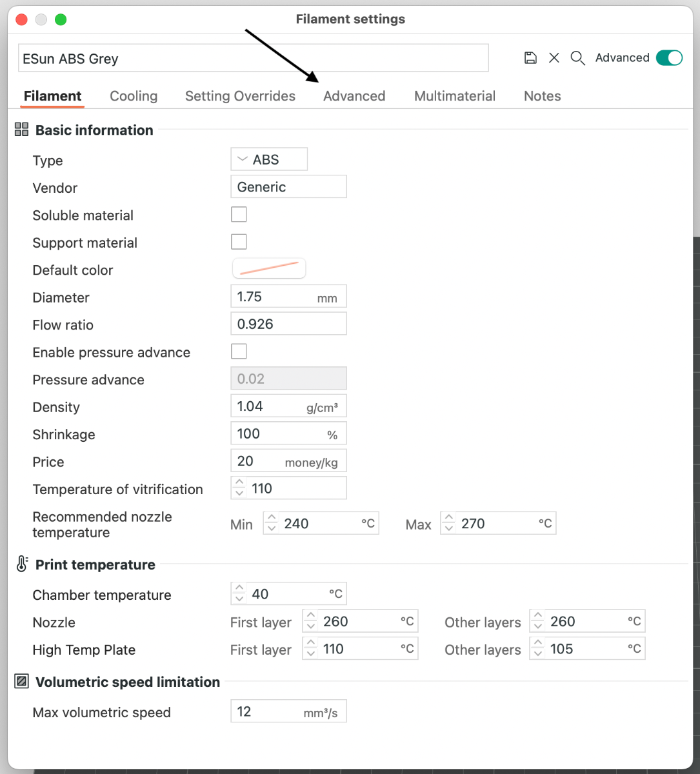The height and width of the screenshot is (774, 700).
Task: Open the filament Type ABS dropdown
Action: pyautogui.click(x=269, y=159)
